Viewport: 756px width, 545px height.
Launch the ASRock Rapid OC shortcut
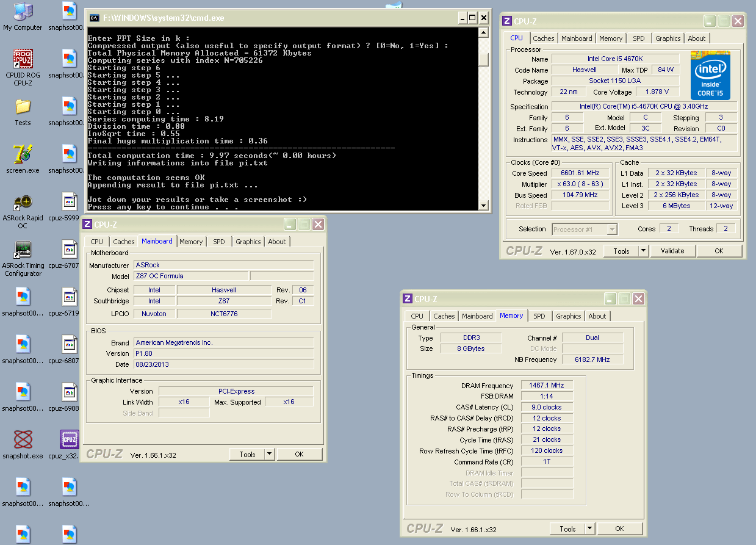point(23,202)
